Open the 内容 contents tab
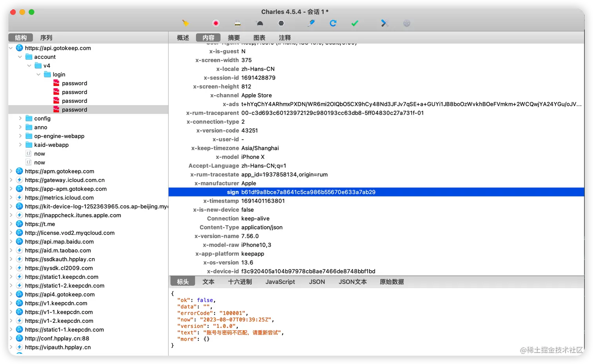The image size is (593, 364). pos(208,38)
